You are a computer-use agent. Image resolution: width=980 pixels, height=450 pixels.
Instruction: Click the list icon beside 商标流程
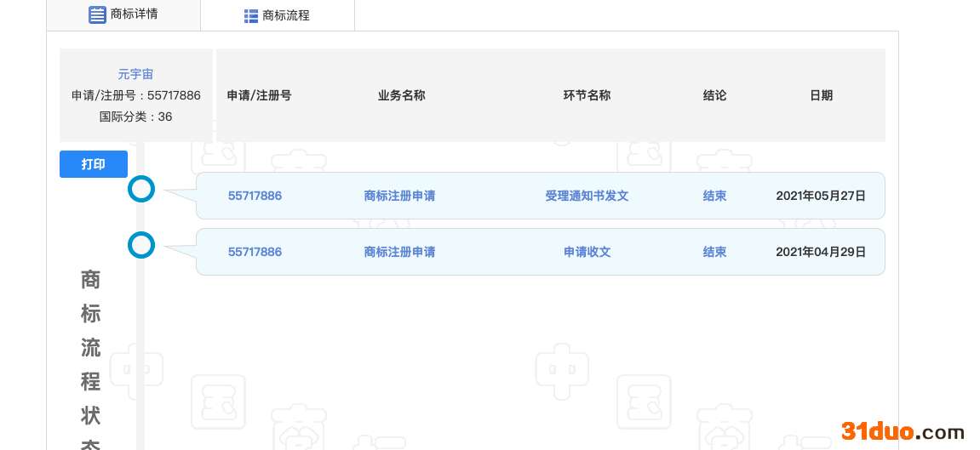(251, 16)
